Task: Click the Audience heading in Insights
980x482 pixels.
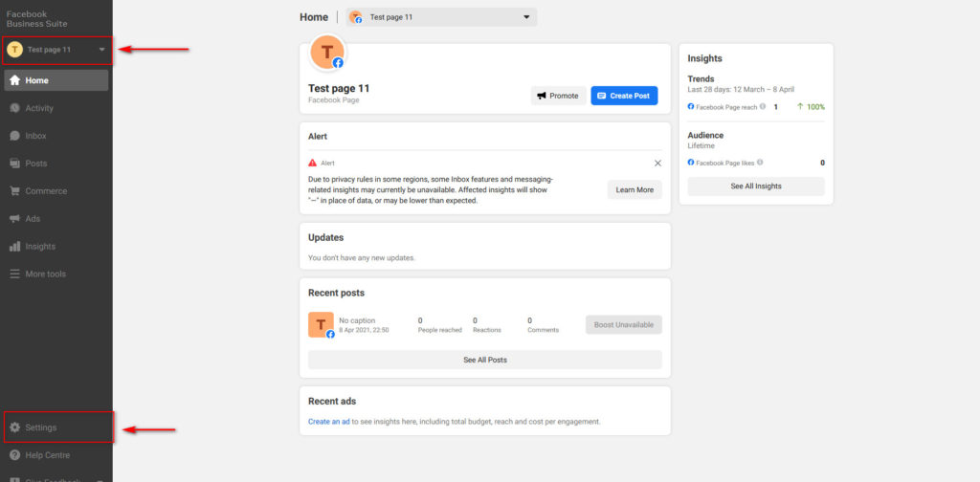Action: tap(705, 135)
